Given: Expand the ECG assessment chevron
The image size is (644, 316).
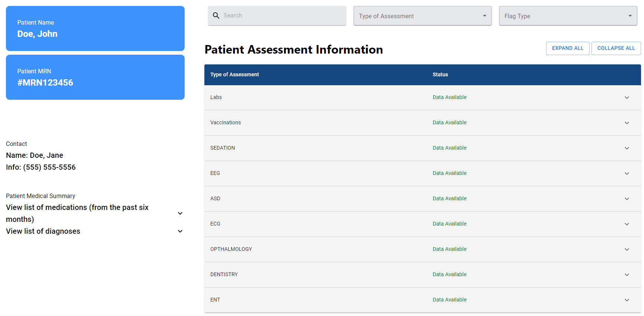Looking at the screenshot, I should [627, 224].
